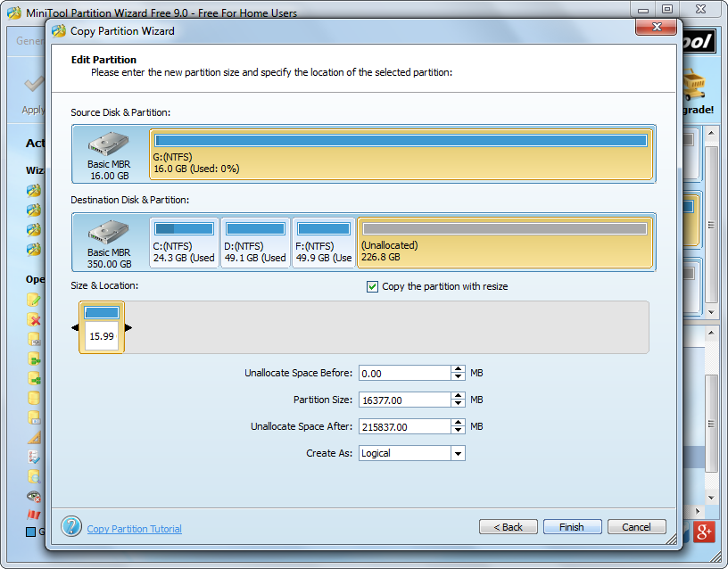Select the G:(NTFS) source partition
The height and width of the screenshot is (569, 728).
pos(401,154)
